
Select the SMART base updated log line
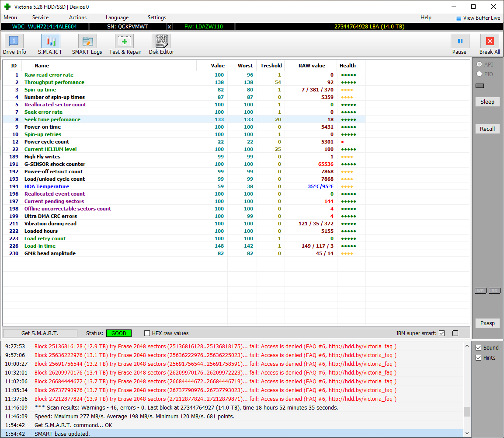[232, 434]
